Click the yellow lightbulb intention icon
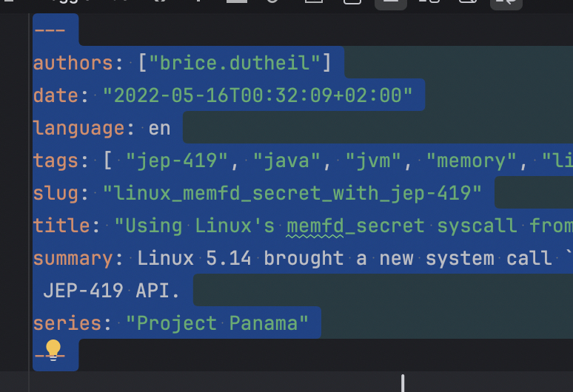 53,349
